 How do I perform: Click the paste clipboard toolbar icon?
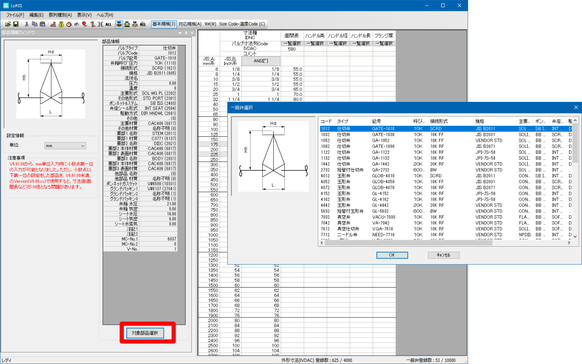click(x=43, y=24)
